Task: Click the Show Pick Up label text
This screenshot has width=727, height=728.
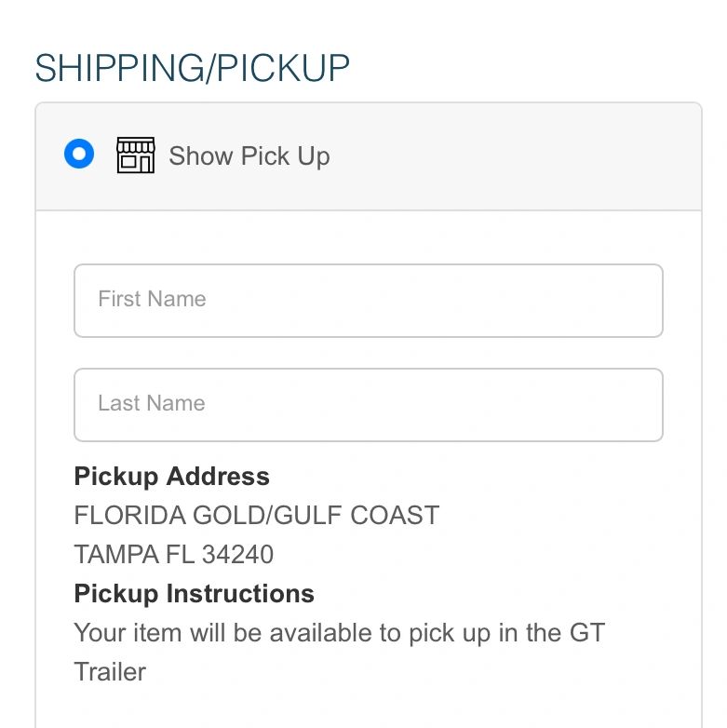Action: pos(249,155)
